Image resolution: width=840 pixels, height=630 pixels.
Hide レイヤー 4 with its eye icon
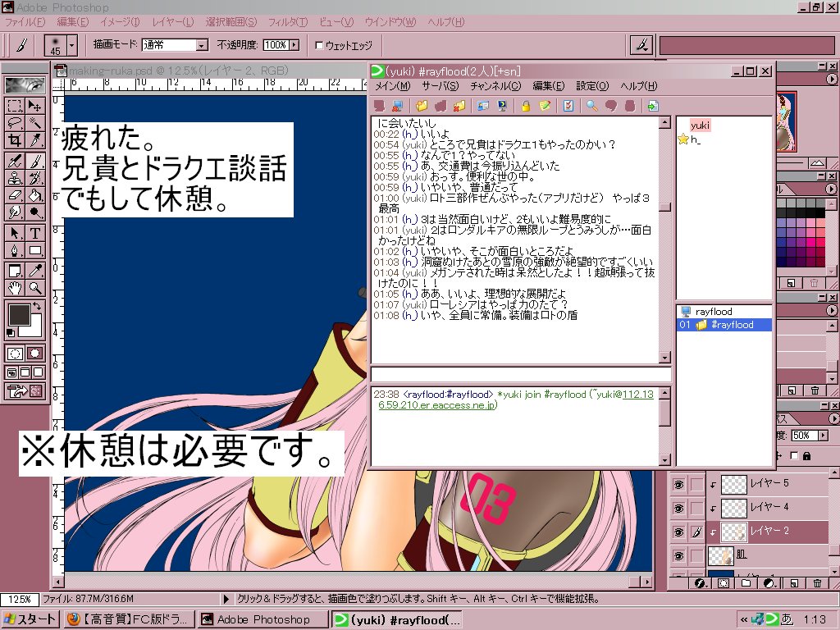tap(678, 508)
